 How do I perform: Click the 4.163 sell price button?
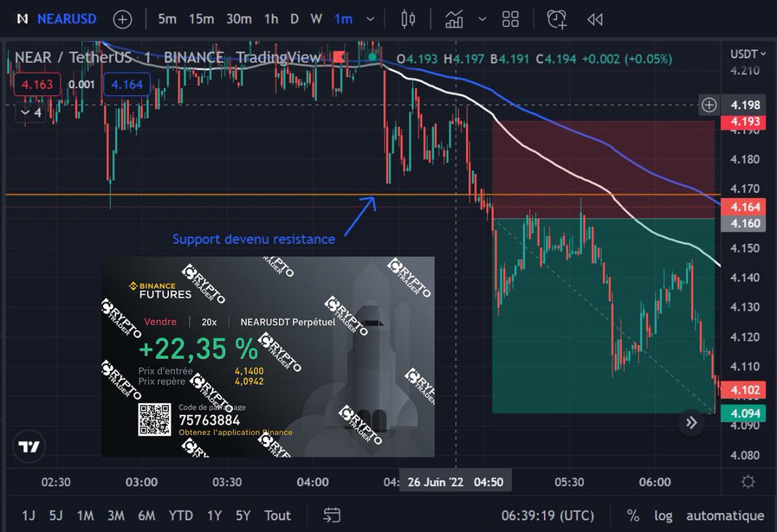[37, 84]
